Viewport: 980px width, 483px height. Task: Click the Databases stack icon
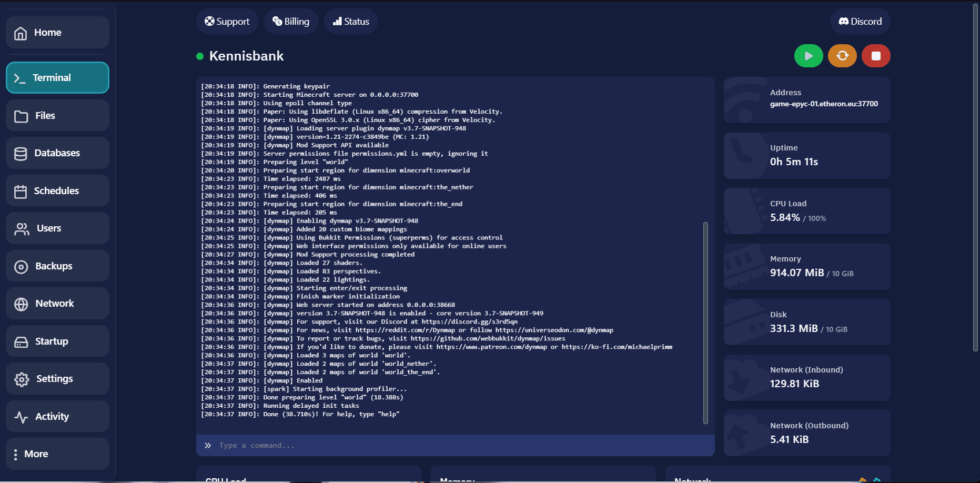(21, 154)
